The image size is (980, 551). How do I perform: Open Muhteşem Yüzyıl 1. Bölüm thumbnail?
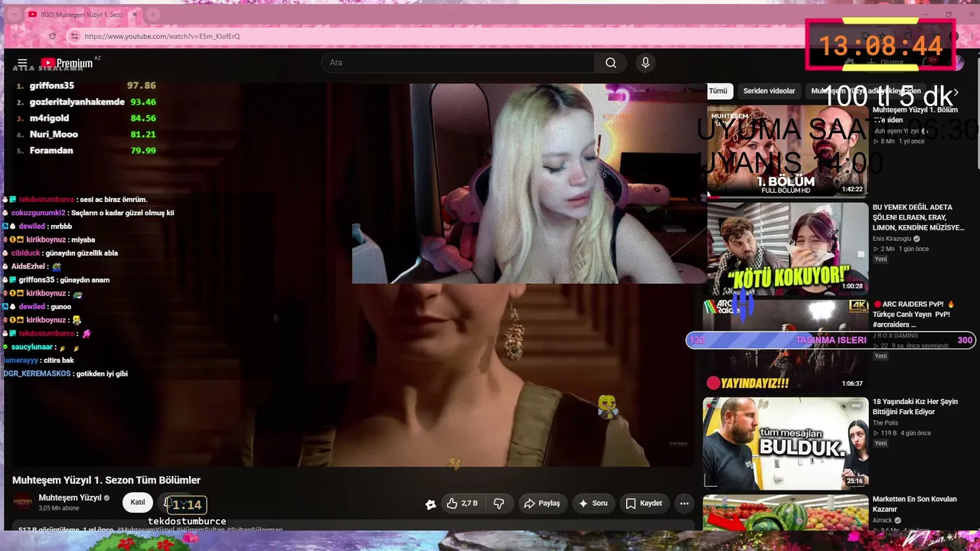click(x=786, y=151)
